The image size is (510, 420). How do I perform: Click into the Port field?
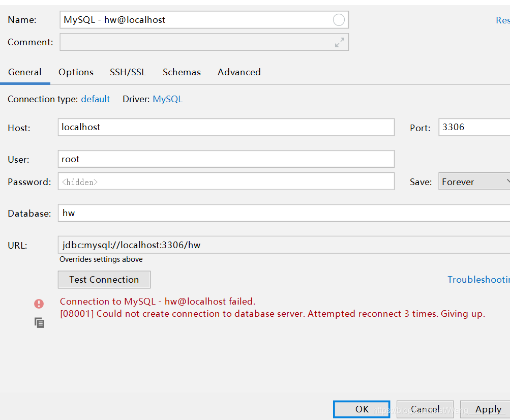(x=474, y=127)
